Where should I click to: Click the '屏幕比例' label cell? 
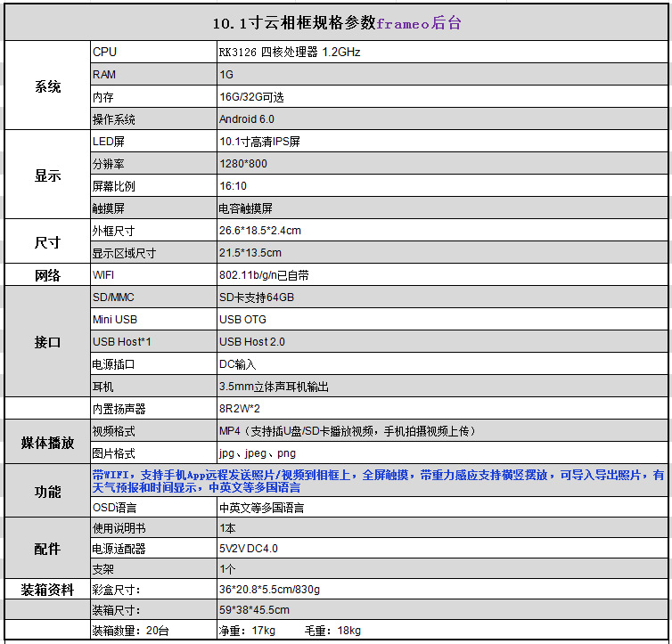tap(153, 185)
